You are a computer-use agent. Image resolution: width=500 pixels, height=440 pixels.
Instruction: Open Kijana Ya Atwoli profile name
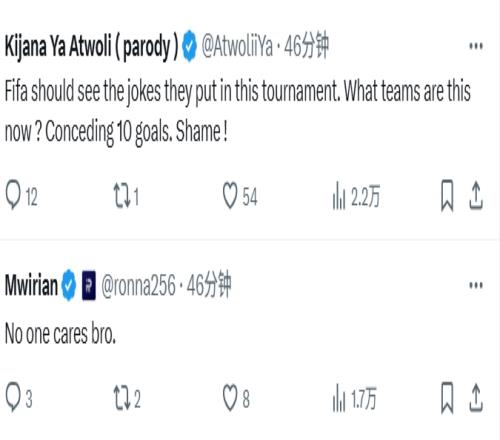click(x=92, y=47)
